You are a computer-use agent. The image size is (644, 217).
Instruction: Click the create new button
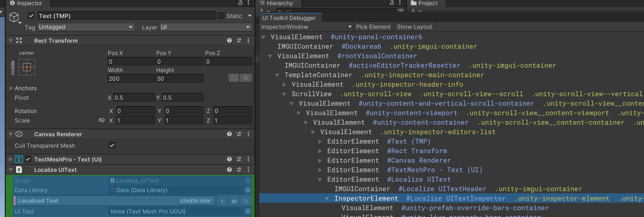[195, 201]
